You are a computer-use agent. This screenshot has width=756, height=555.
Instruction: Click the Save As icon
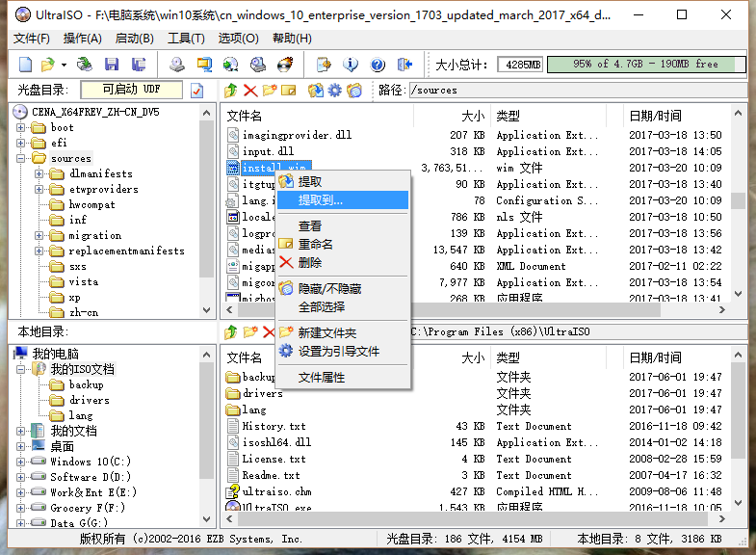[139, 65]
